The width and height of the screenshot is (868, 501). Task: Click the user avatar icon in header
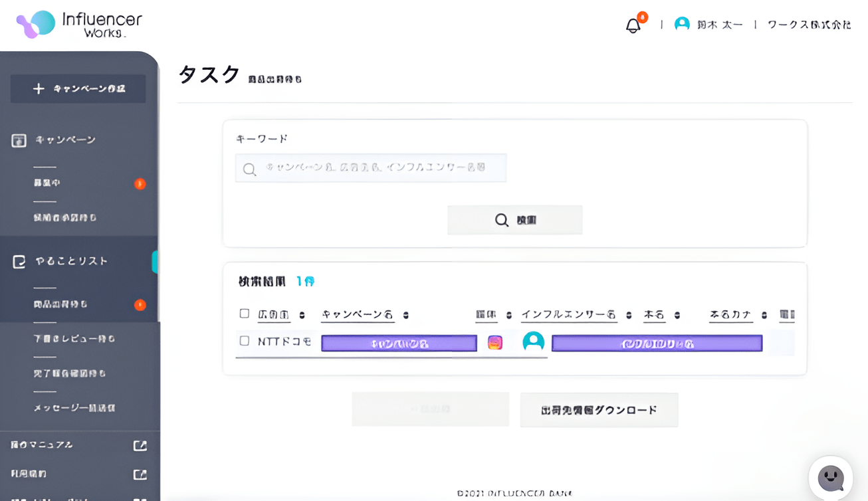point(682,25)
